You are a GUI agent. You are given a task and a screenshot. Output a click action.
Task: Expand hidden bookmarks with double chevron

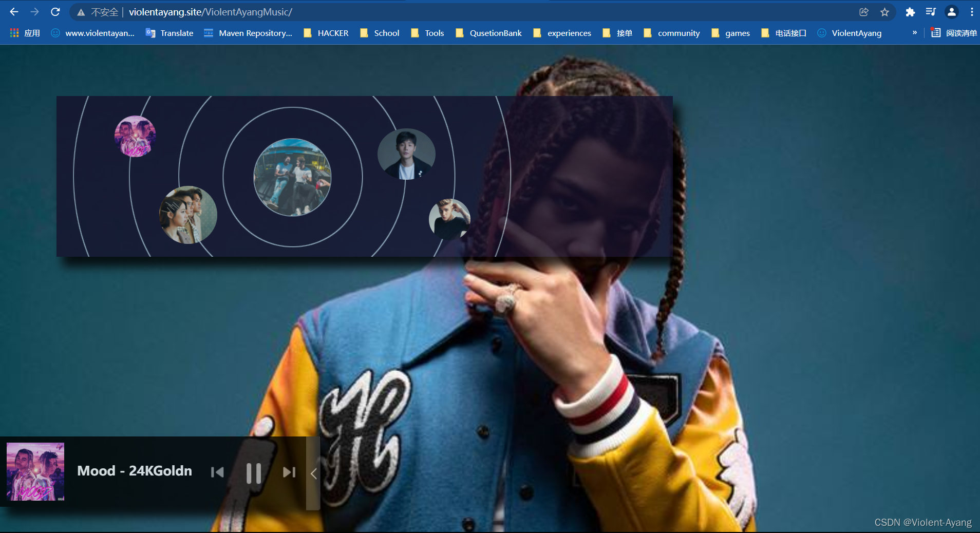[915, 32]
